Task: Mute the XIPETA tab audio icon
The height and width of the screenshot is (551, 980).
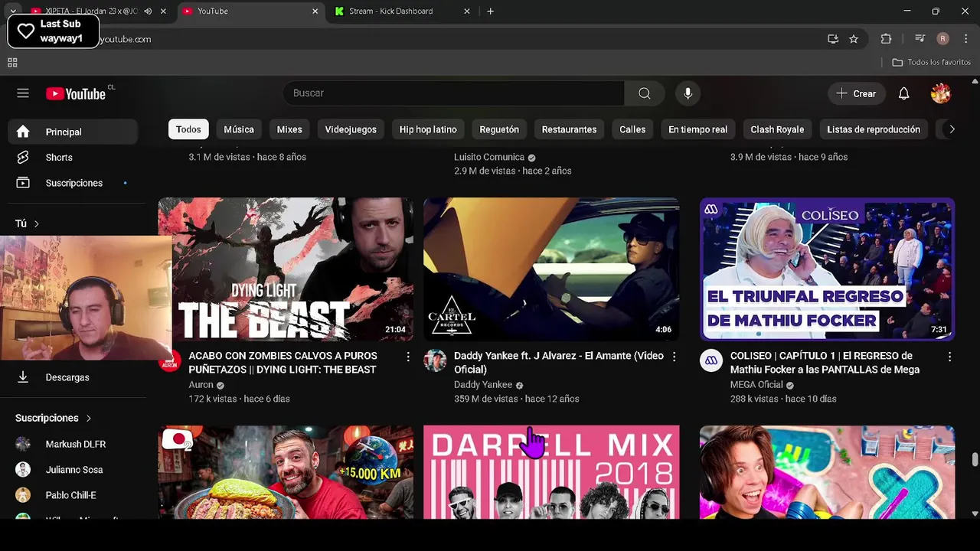Action: pyautogui.click(x=148, y=11)
